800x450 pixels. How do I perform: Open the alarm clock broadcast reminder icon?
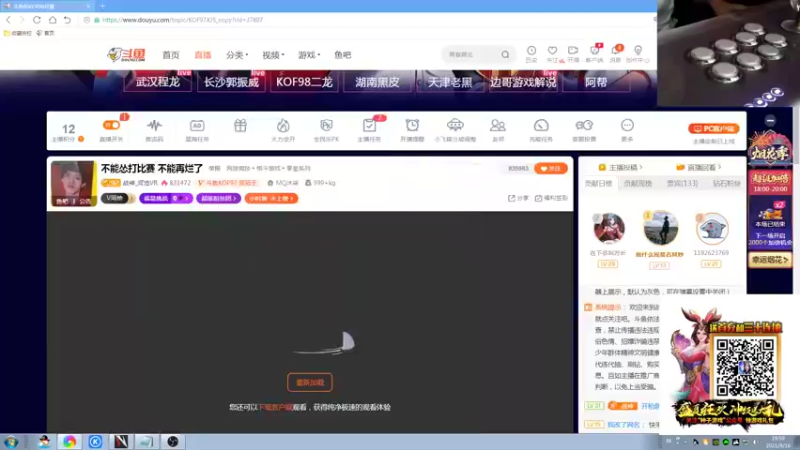pyautogui.click(x=412, y=126)
